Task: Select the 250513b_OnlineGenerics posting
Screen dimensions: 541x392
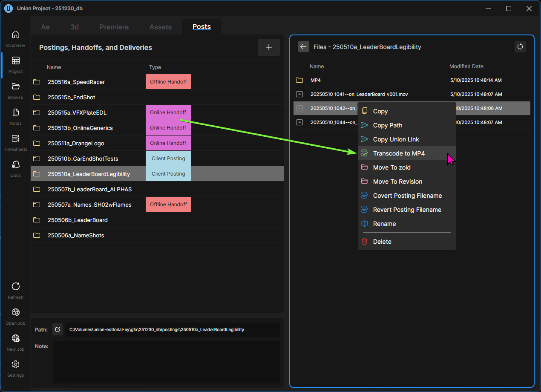Action: [157, 128]
